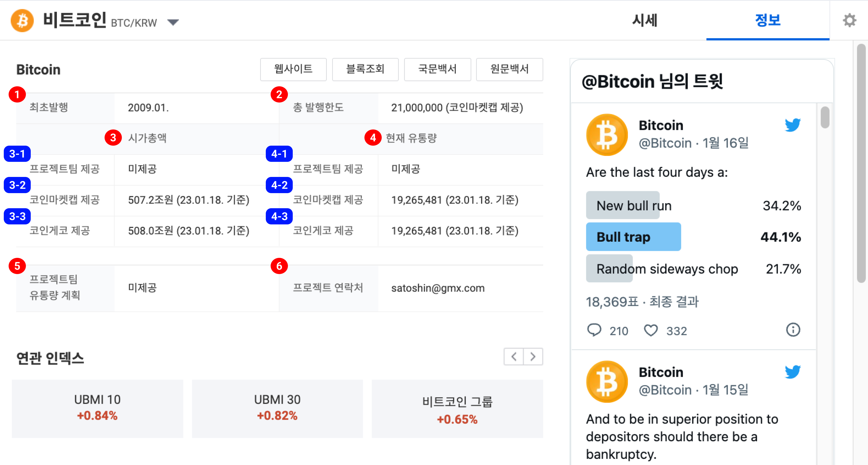Click the info icon on the poll tweet
Screen dimensions: 868x465
point(793,330)
